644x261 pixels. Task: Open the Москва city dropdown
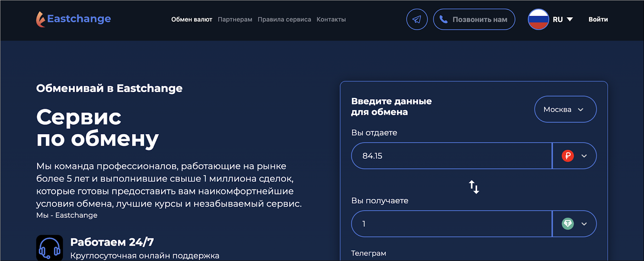[566, 109]
